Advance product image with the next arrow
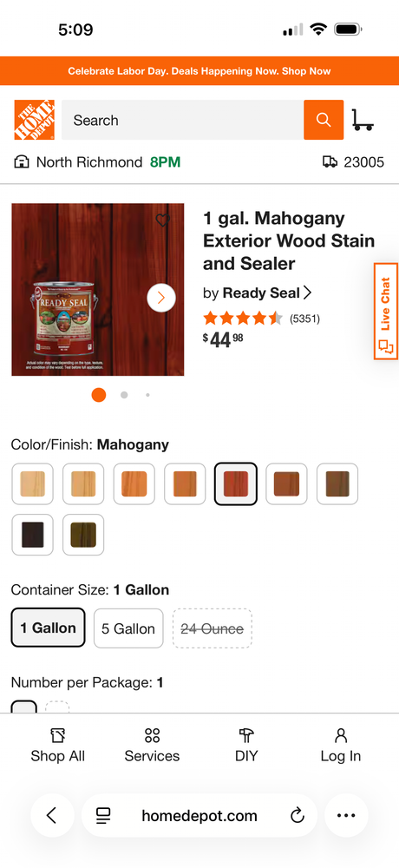 (161, 298)
